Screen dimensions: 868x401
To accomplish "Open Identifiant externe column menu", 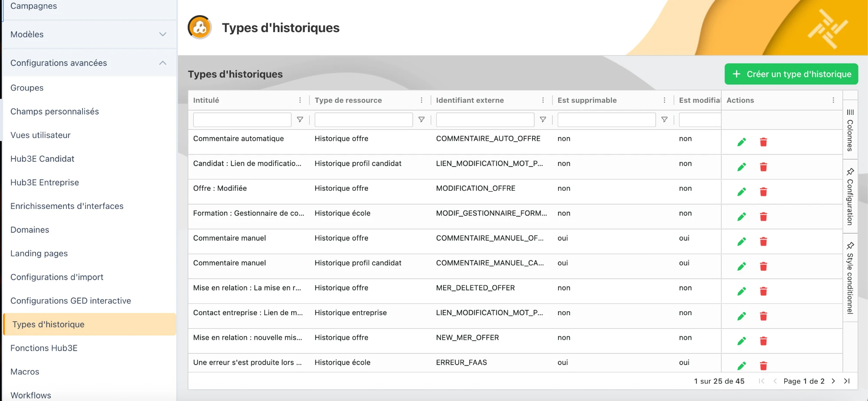I will 543,100.
